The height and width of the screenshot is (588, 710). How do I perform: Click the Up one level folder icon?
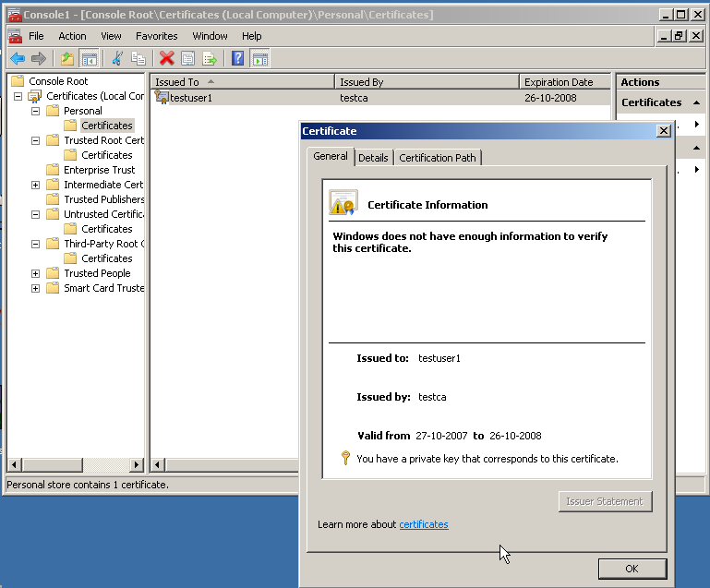click(x=67, y=58)
